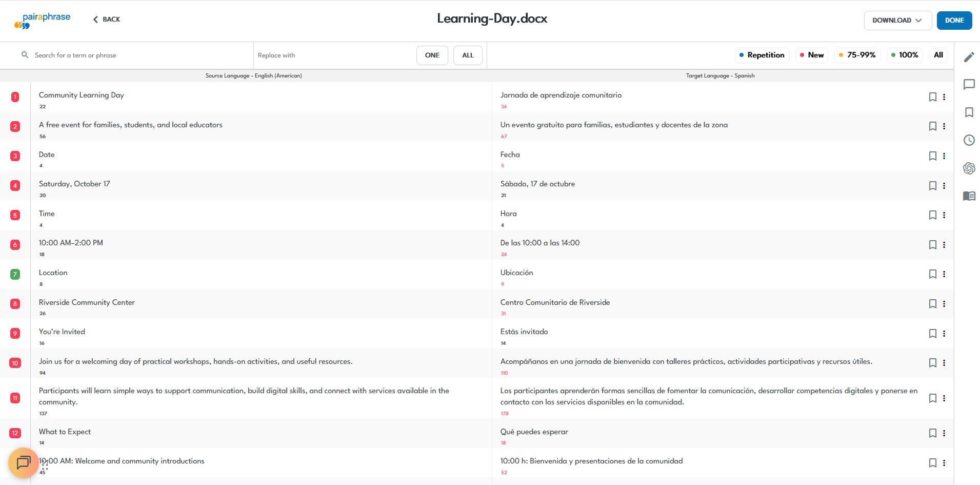This screenshot has width=980, height=485.
Task: Click the document title Learning-Day.docx
Action: coord(492,19)
